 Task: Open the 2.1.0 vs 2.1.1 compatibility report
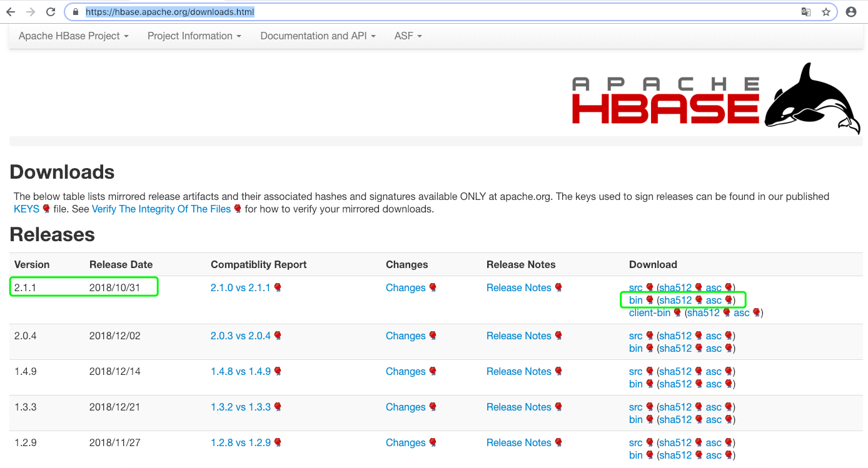pos(240,287)
